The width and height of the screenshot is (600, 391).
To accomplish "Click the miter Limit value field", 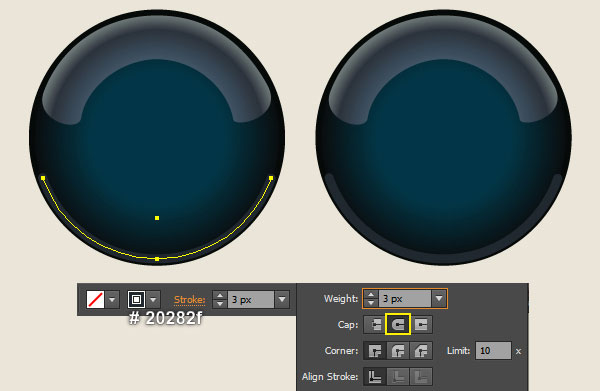I will tap(493, 350).
